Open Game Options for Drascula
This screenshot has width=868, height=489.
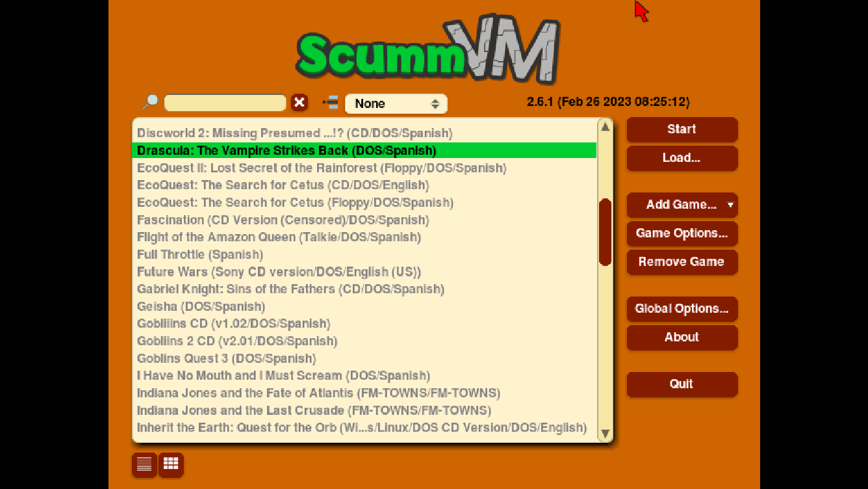click(x=682, y=233)
